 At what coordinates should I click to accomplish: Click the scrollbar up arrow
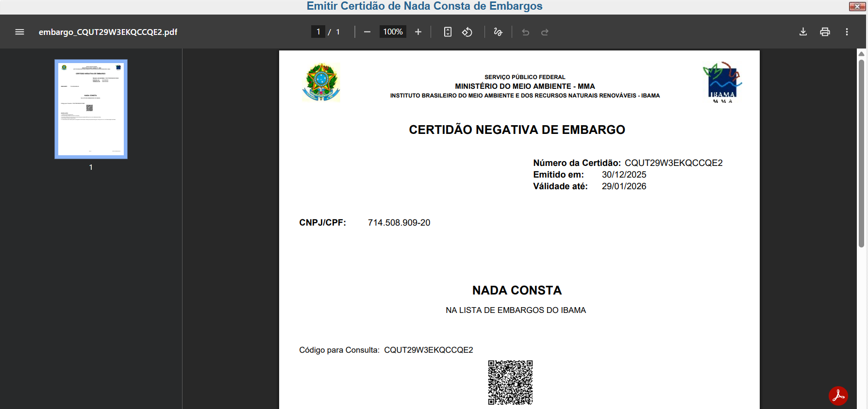click(861, 53)
